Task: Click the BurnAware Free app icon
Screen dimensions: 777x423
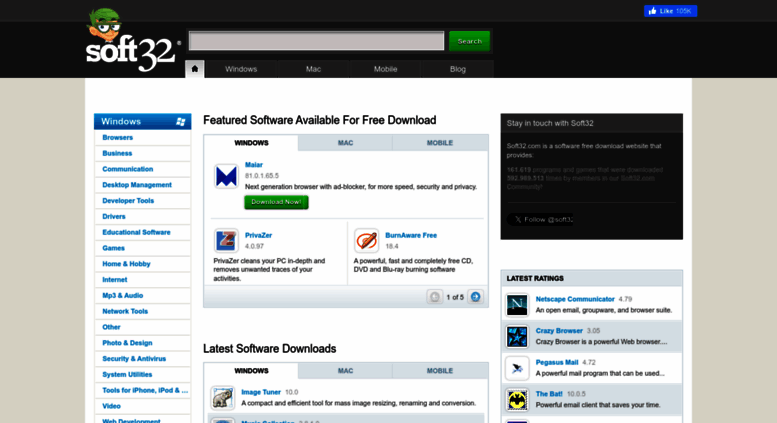Action: pos(367,240)
